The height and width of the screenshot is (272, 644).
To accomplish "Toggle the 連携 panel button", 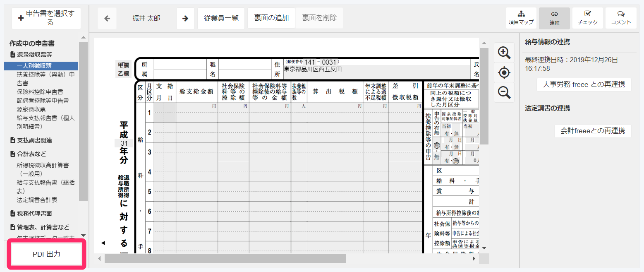I will point(554,18).
